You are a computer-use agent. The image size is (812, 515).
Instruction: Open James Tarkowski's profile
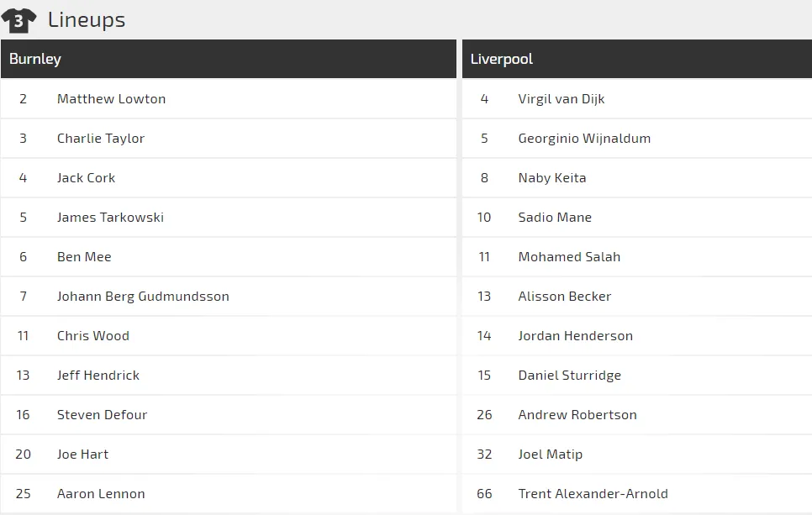click(110, 217)
